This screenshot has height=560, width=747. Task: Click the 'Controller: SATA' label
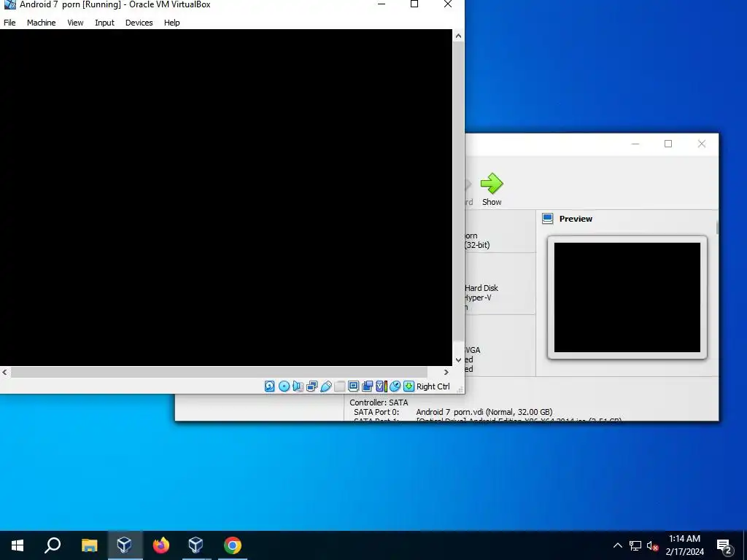click(379, 402)
